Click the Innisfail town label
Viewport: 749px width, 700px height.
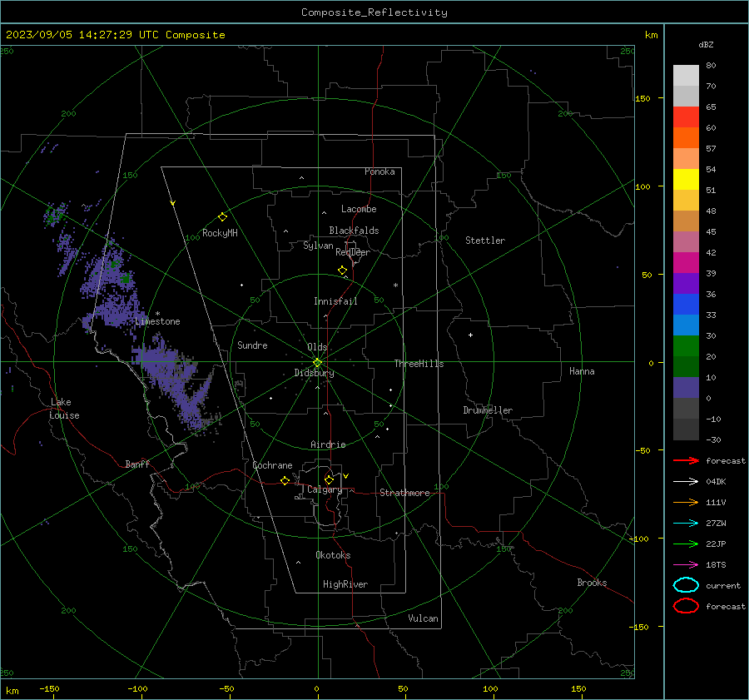[x=335, y=301]
